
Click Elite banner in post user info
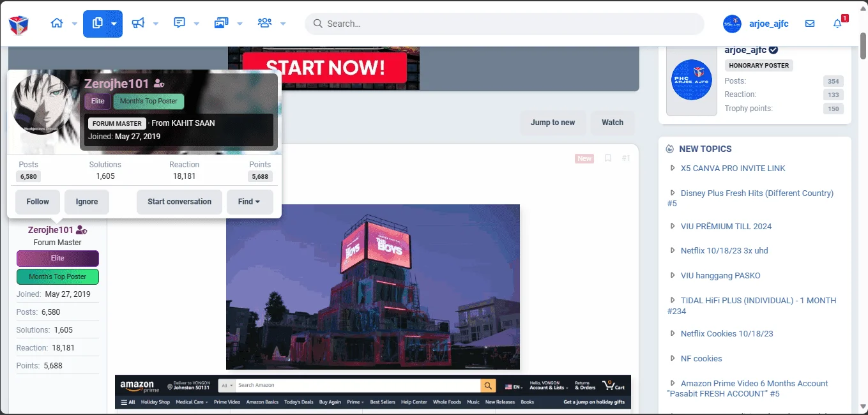(x=57, y=259)
